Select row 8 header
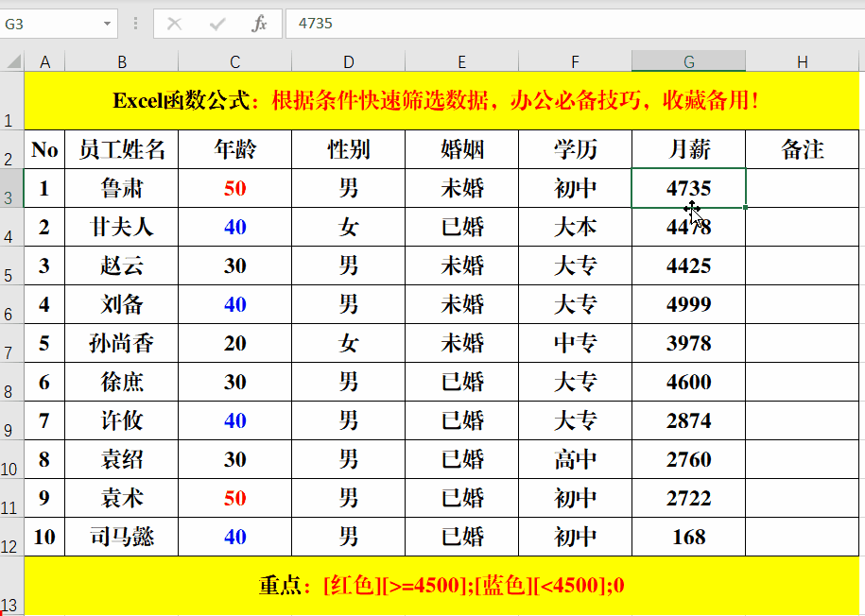The width and height of the screenshot is (865, 616). [11, 383]
